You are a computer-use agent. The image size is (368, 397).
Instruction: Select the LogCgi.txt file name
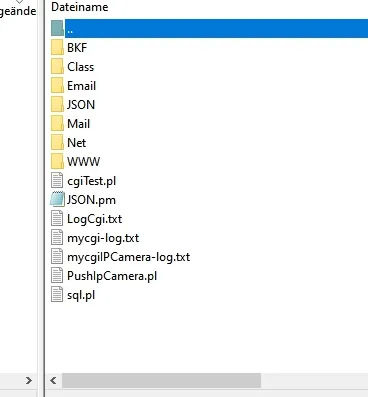pyautogui.click(x=95, y=219)
